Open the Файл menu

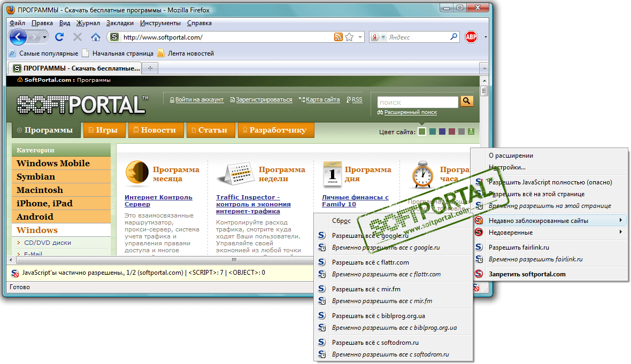click(17, 23)
